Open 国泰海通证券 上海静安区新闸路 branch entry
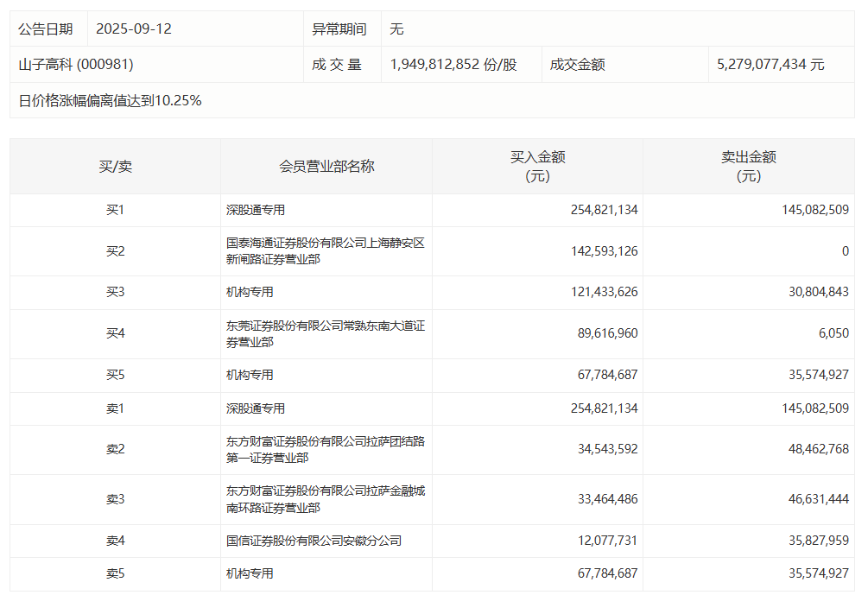 click(x=326, y=251)
